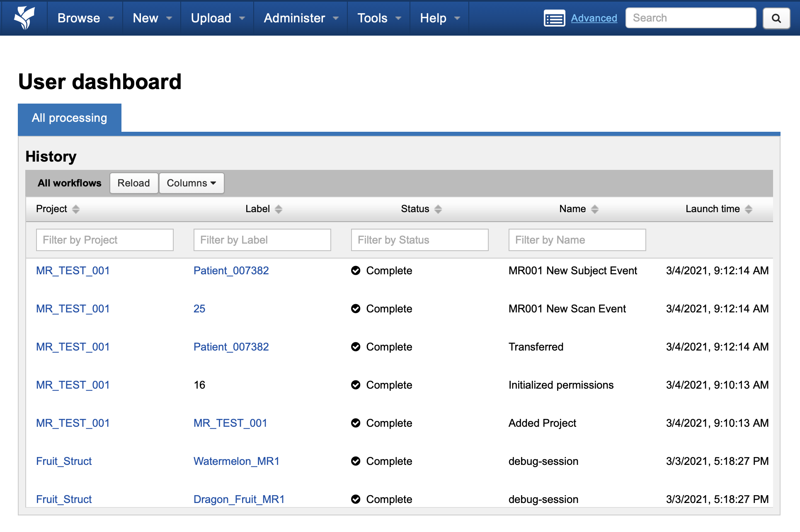Image resolution: width=800 pixels, height=532 pixels.
Task: Select the All processing tab
Action: pos(70,118)
